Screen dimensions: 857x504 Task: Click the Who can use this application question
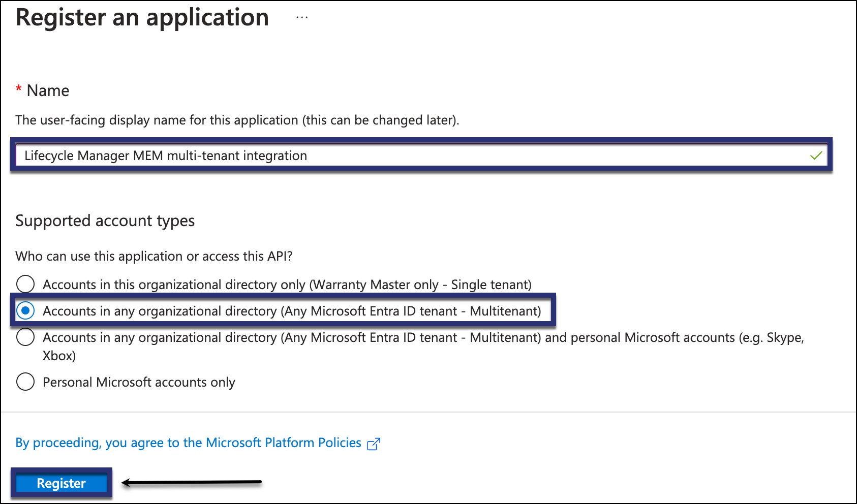[x=154, y=256]
